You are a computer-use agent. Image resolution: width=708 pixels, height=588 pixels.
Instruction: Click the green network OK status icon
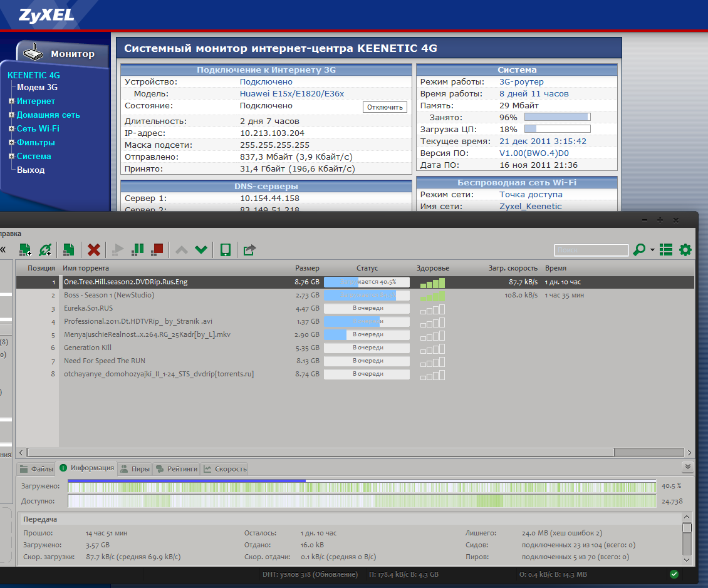674,574
